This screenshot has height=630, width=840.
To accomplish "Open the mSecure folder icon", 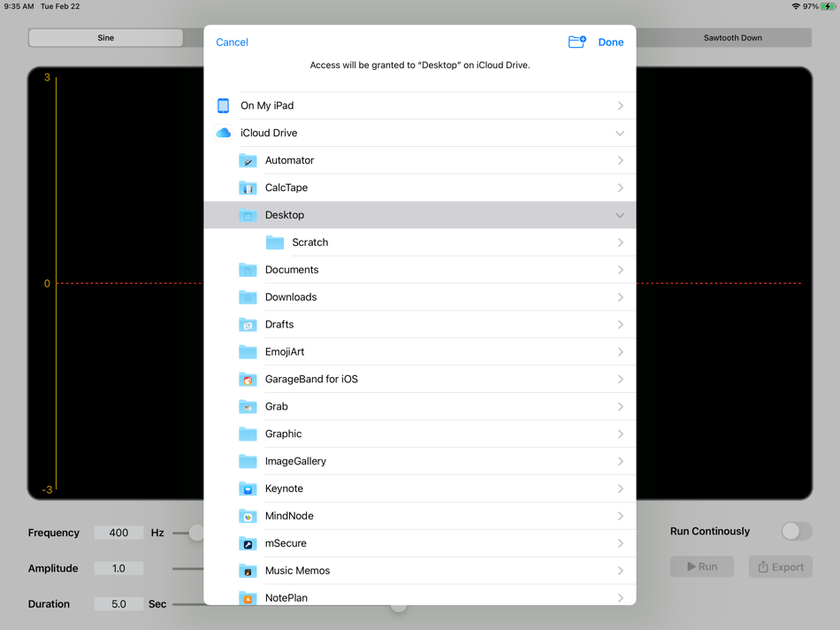I will [x=248, y=543].
